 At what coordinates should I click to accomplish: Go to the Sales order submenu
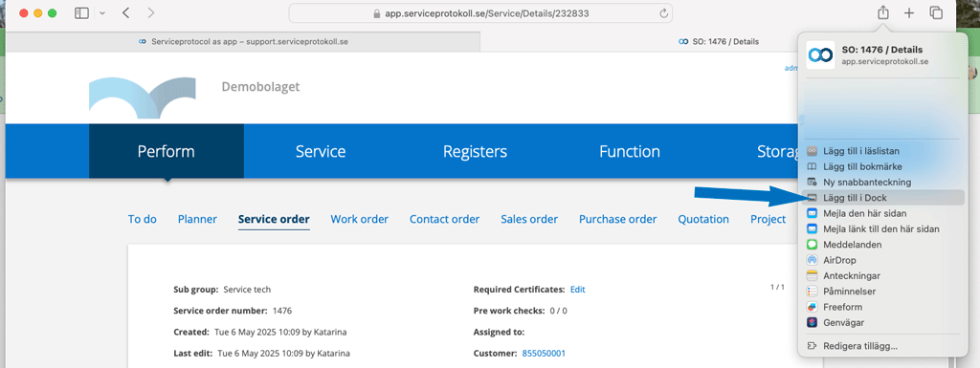click(x=529, y=219)
